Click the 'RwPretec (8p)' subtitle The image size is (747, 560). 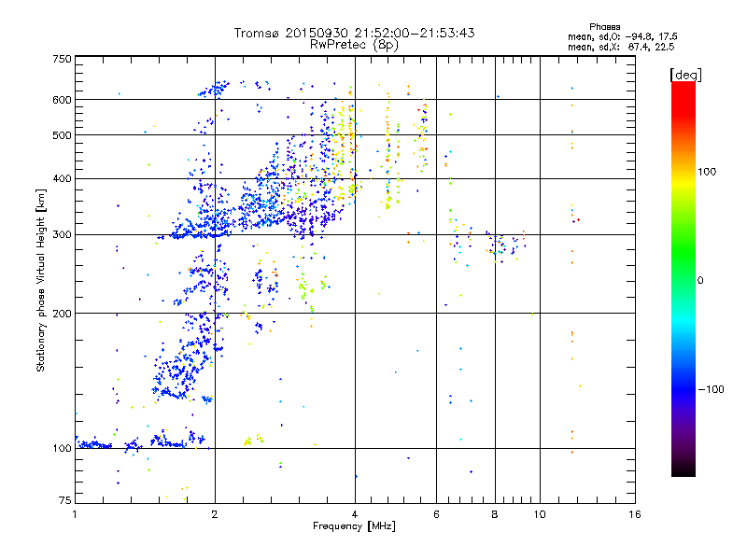tap(354, 45)
